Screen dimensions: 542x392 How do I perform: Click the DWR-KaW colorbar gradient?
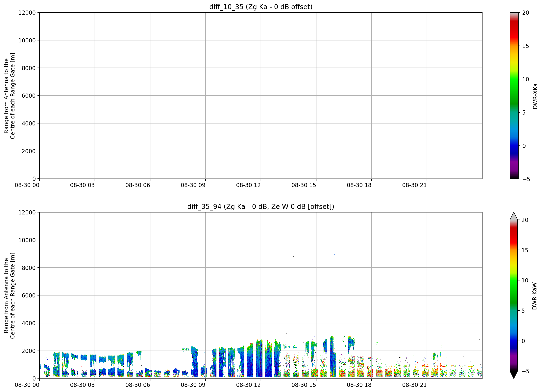click(514, 295)
